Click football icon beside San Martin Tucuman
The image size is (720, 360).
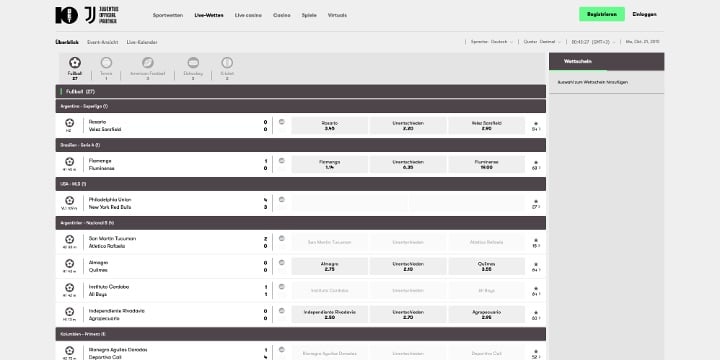pyautogui.click(x=69, y=239)
